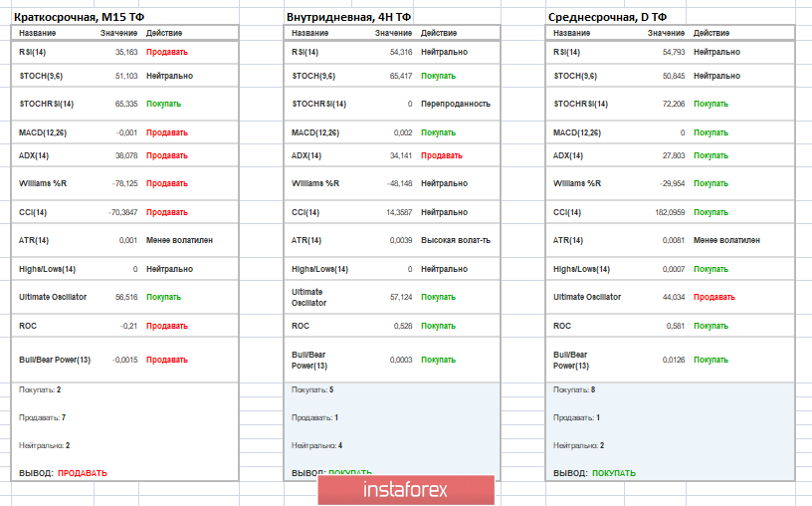Screen dimensions: 812x506
Task: Click CCI(14) value -70,3847
Action: 123,212
